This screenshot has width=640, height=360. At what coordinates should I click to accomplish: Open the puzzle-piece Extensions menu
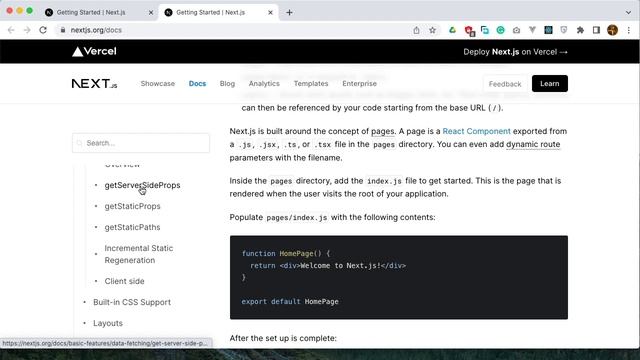tap(580, 30)
